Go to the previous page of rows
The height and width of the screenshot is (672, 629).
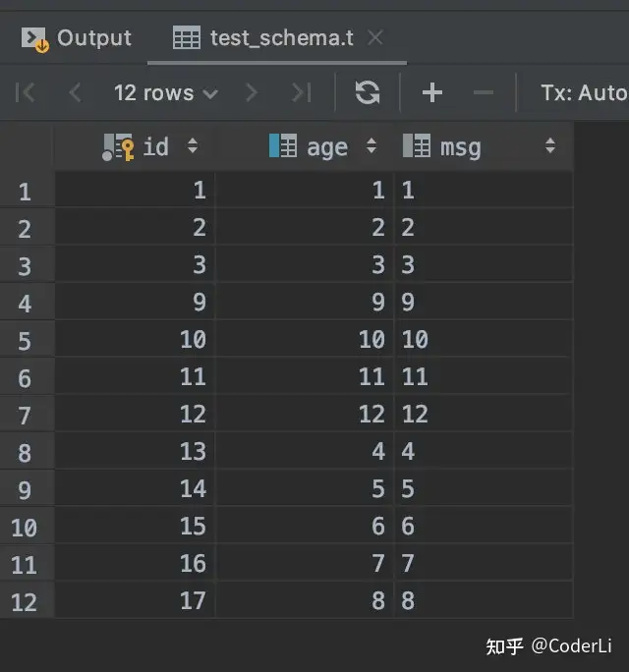coord(75,93)
